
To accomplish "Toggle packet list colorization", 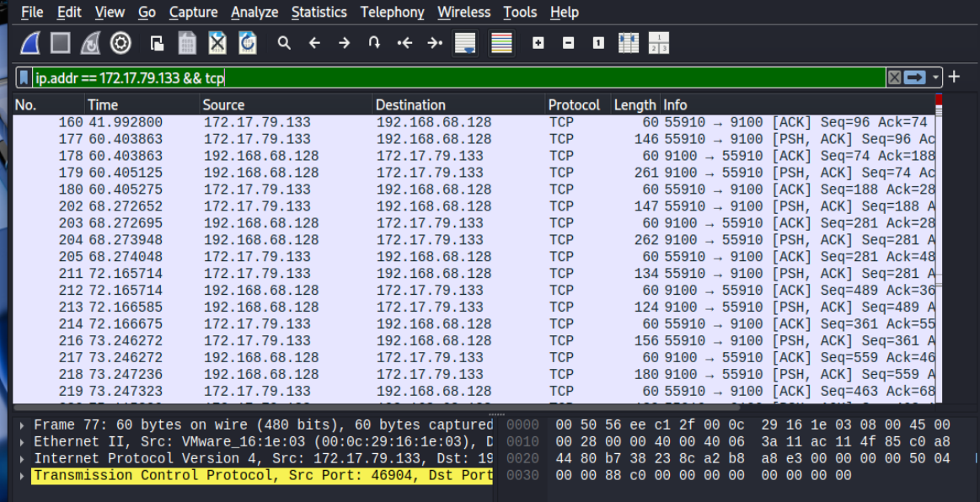I will [x=501, y=43].
